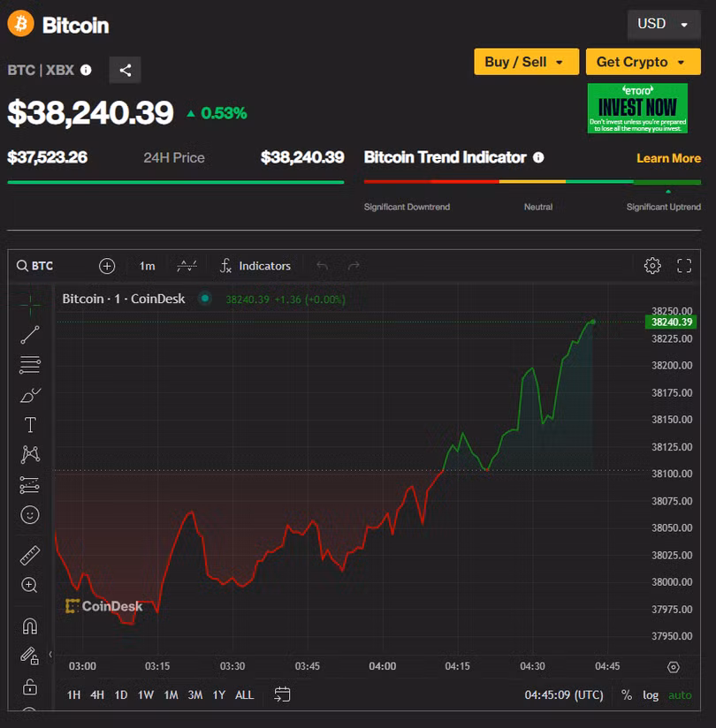Select the trend line drawing tool
Viewport: 716px width, 728px height.
pyautogui.click(x=29, y=335)
